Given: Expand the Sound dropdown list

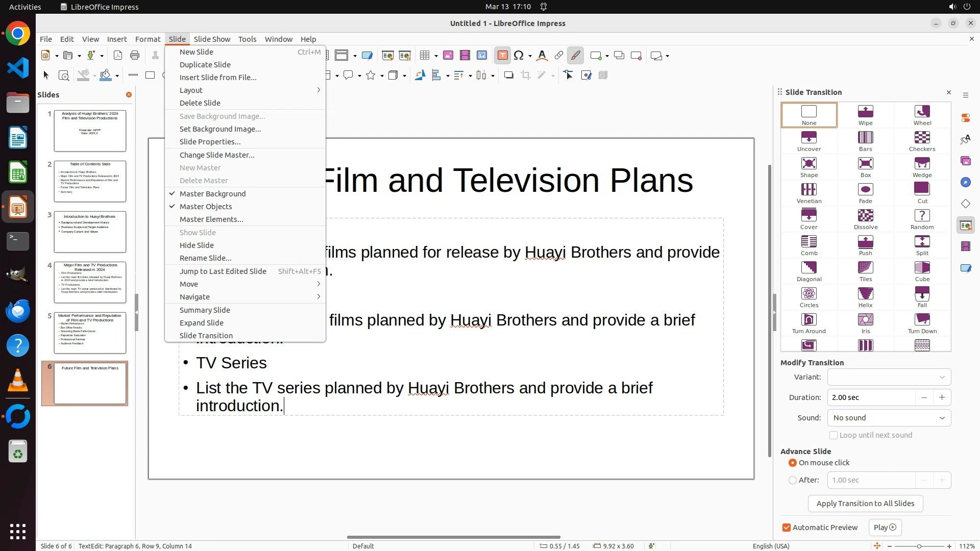Looking at the screenshot, I should point(889,418).
